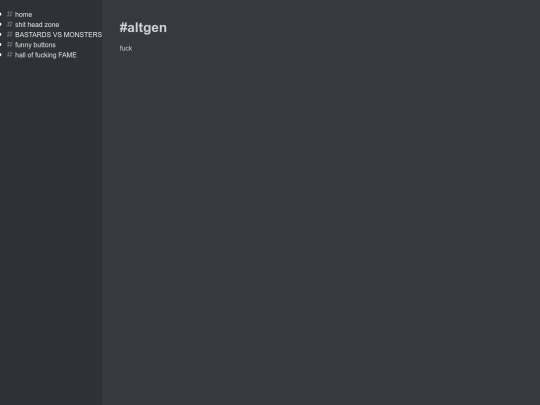The image size is (540, 405).
Task: Open the home channel link
Action: (23, 14)
